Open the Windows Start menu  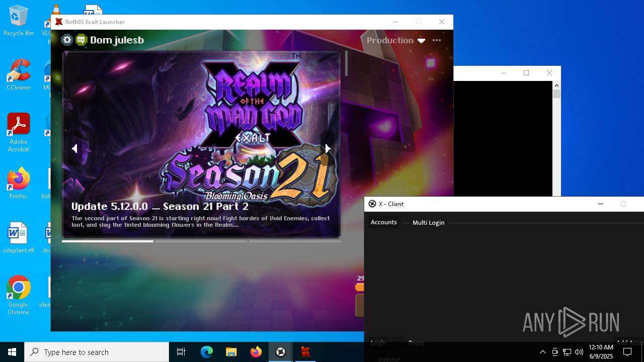pos(12,352)
